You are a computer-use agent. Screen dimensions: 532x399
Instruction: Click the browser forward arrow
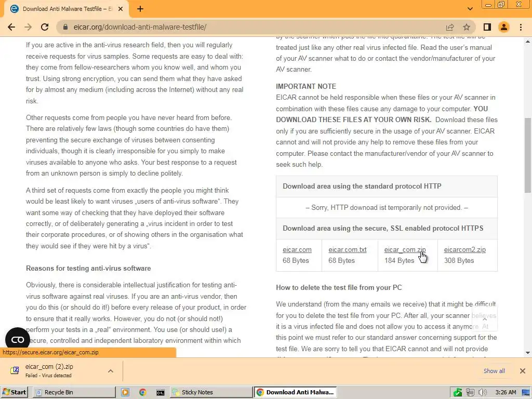point(28,27)
